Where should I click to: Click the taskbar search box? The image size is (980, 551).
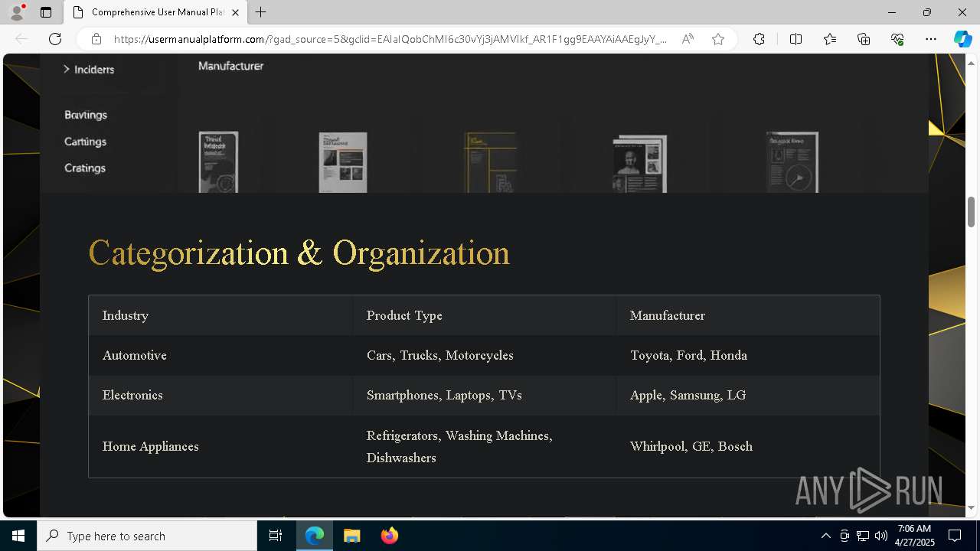(x=147, y=536)
